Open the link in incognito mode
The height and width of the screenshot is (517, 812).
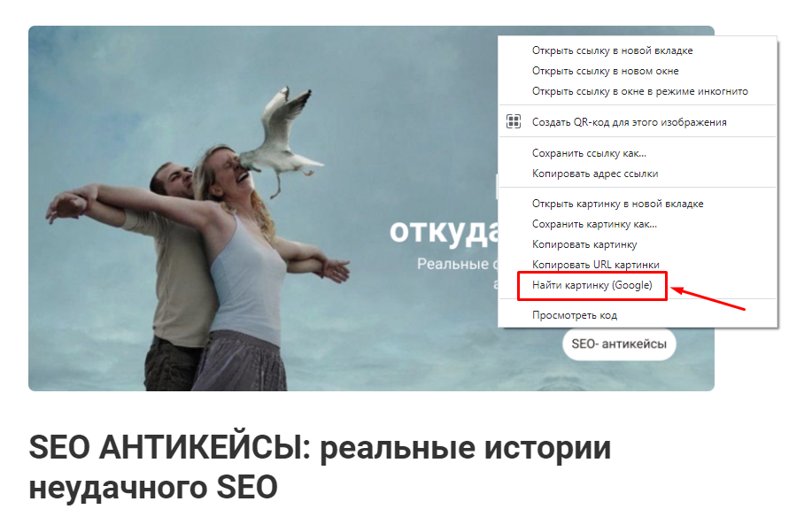[x=640, y=91]
